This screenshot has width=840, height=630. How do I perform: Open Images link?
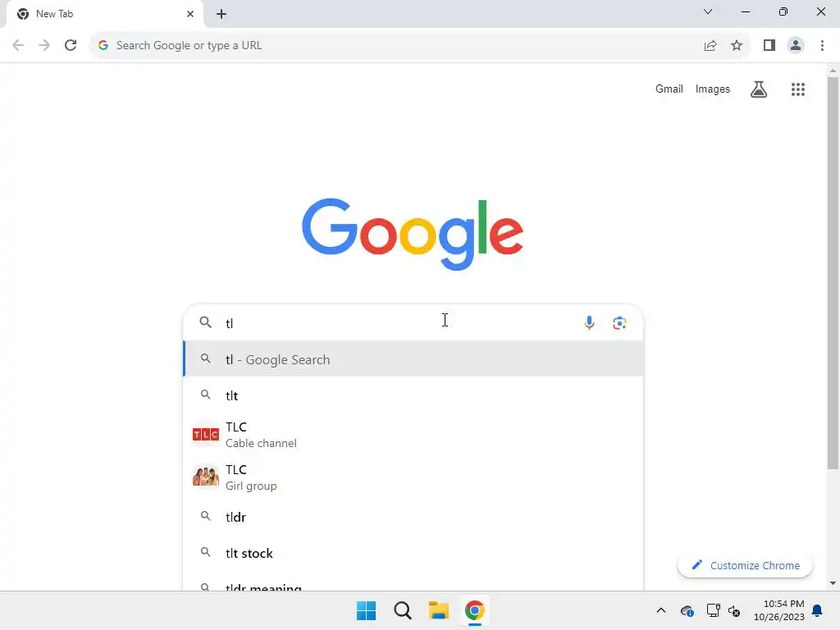pos(713,89)
